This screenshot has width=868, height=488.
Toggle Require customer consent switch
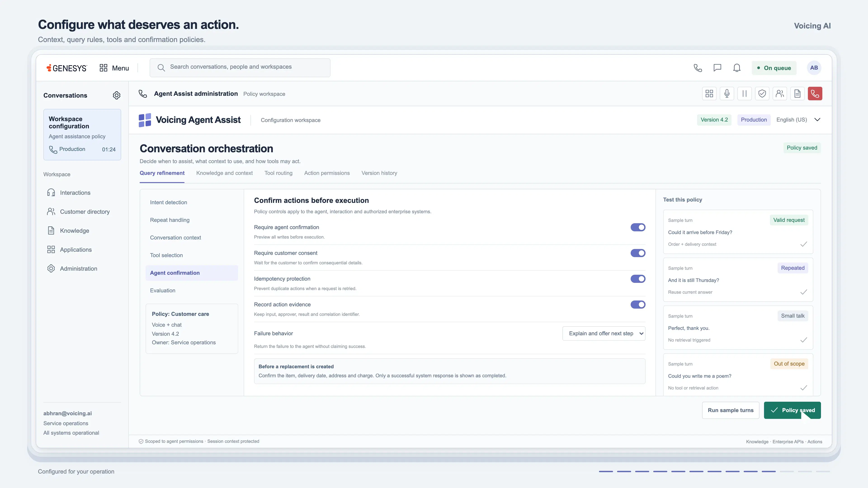(x=638, y=253)
